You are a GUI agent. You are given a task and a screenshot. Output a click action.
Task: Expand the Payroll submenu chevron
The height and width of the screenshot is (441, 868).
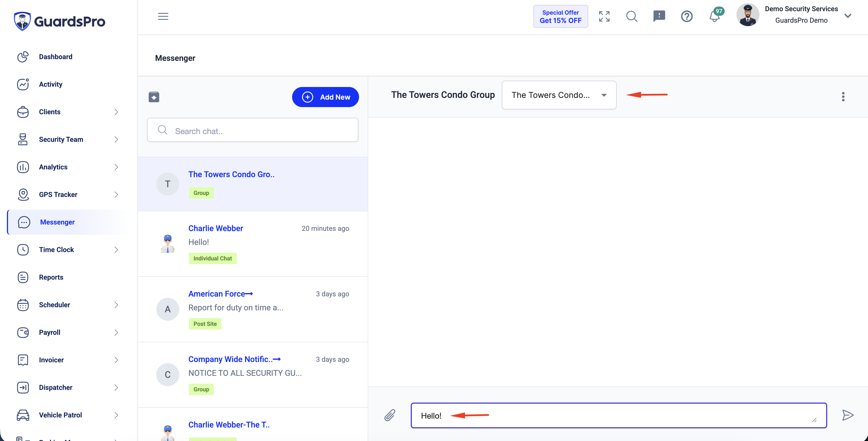pyautogui.click(x=116, y=332)
